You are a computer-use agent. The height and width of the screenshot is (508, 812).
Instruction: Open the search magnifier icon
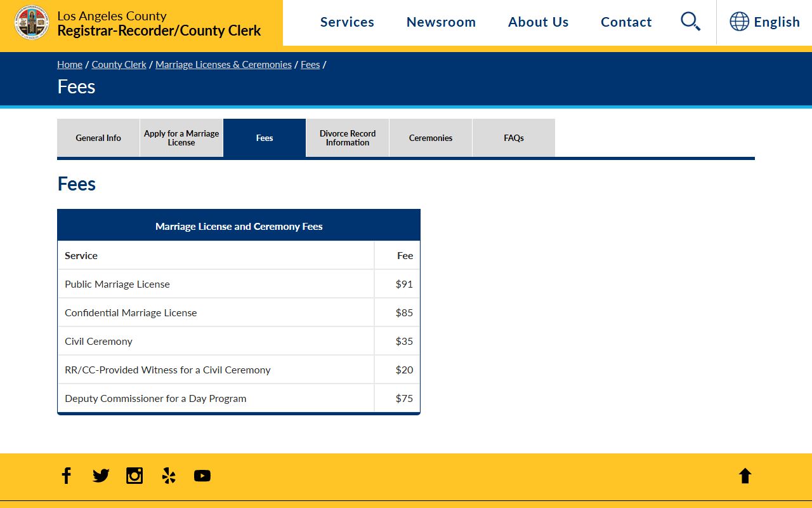(x=690, y=22)
